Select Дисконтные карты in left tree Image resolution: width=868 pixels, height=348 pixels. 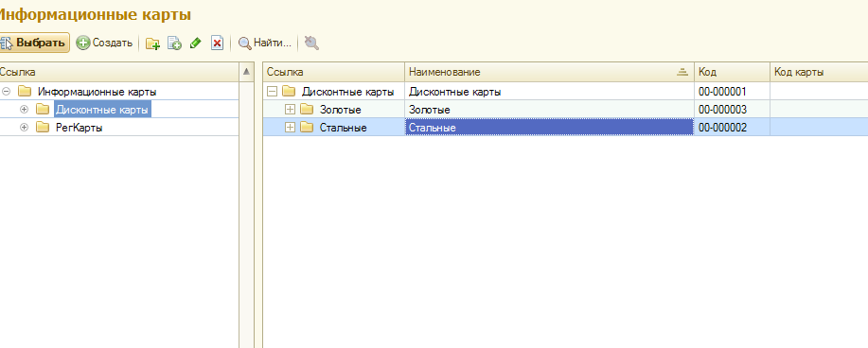[x=102, y=110]
